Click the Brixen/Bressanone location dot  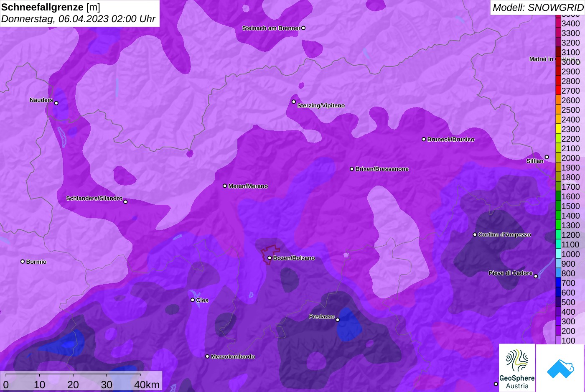click(x=352, y=169)
